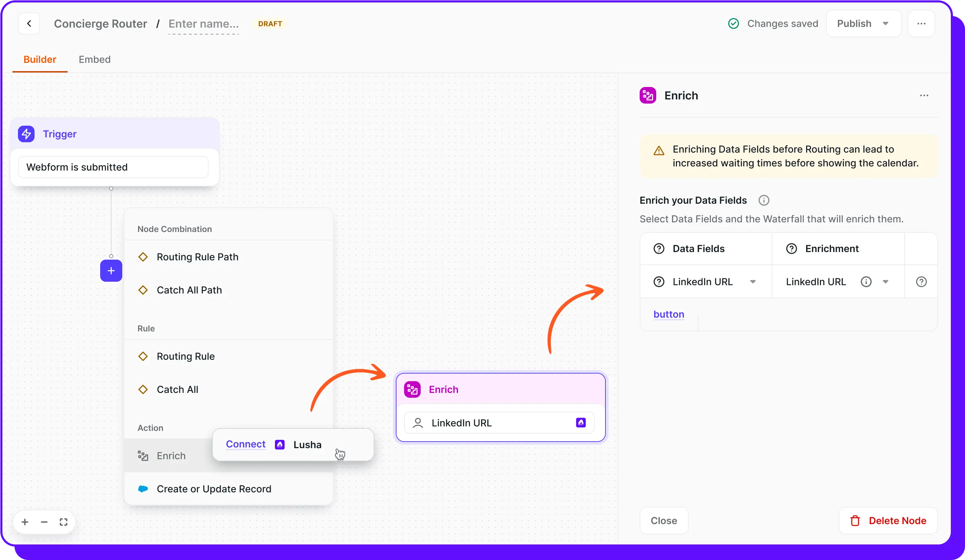Expand the Data Fields LinkedIn URL dropdown
Image resolution: width=965 pixels, height=560 pixels.
point(753,282)
